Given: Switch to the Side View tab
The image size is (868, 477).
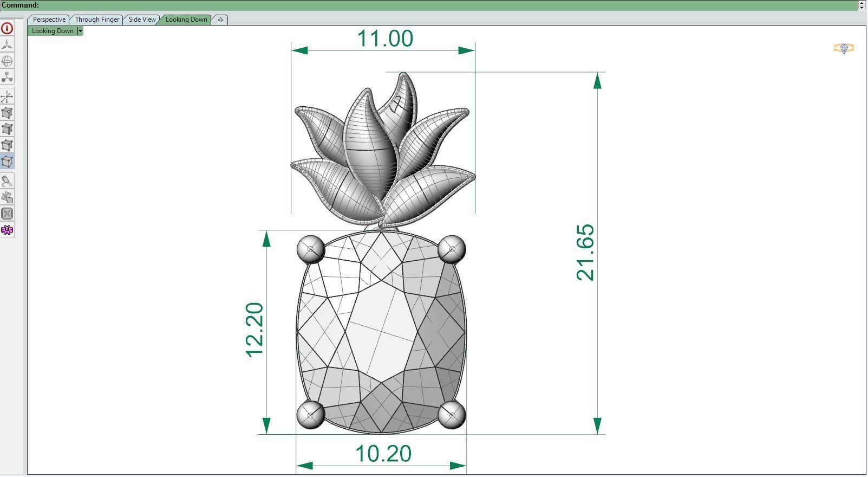Looking at the screenshot, I should pyautogui.click(x=142, y=20).
